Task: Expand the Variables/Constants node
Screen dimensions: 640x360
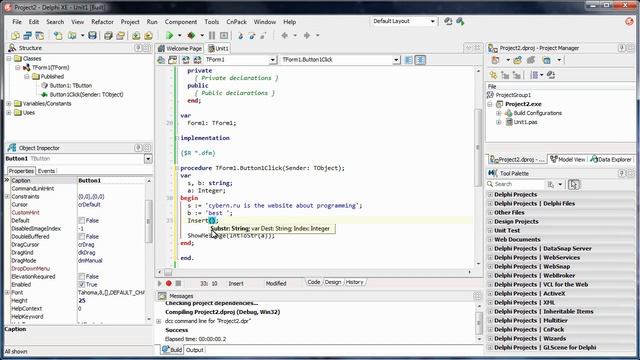Action: (x=9, y=104)
